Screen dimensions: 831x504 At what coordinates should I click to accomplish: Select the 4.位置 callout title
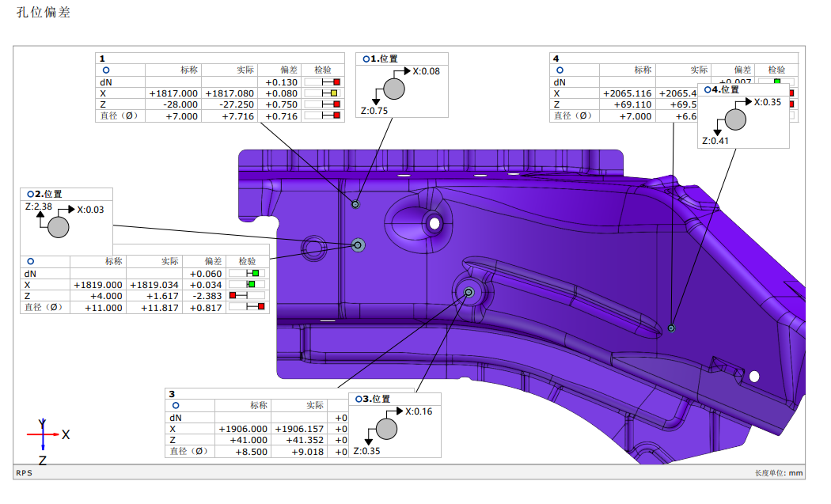pyautogui.click(x=725, y=89)
